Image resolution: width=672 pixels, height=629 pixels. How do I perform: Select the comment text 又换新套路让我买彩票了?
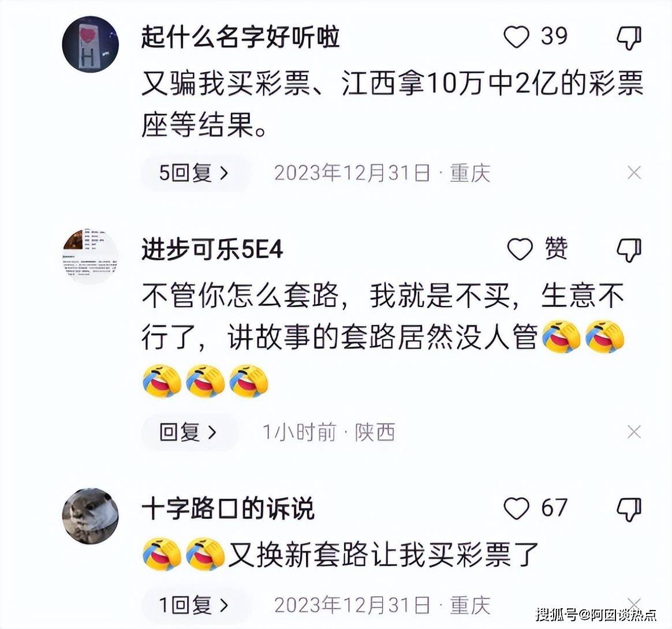[x=383, y=555]
